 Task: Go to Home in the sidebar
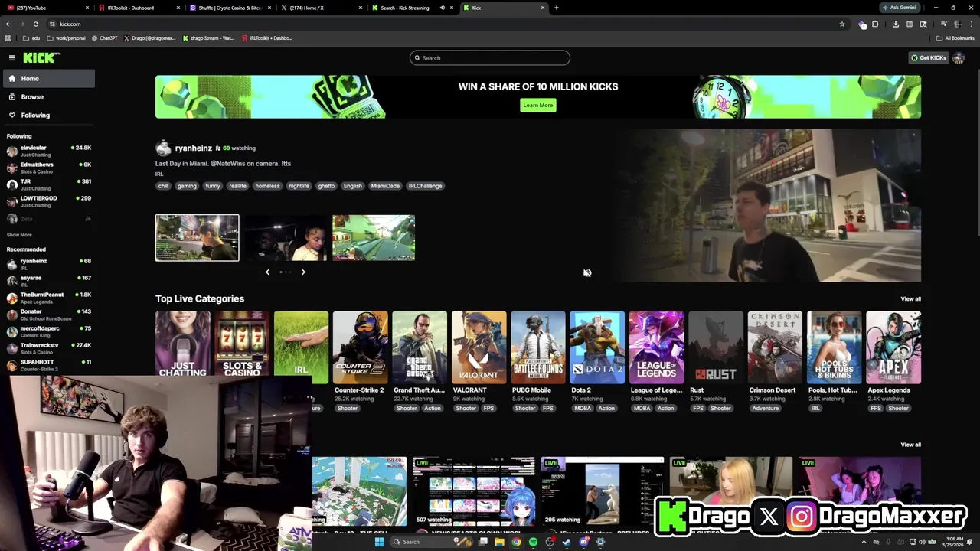[49, 78]
